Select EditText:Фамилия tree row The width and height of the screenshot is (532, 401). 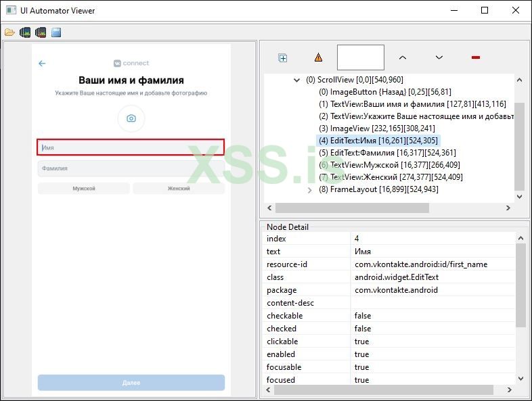(387, 153)
